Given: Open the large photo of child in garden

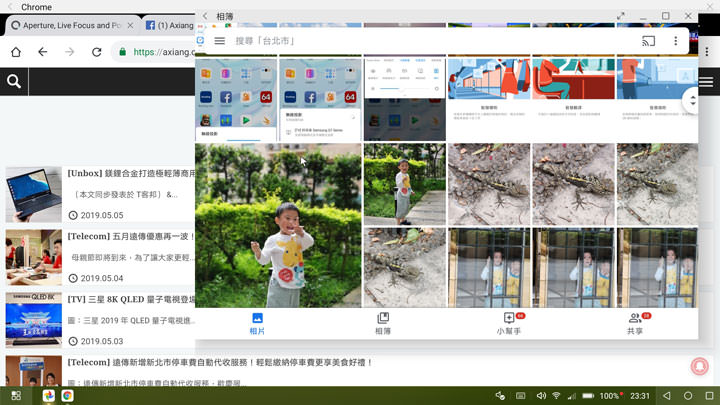Looking at the screenshot, I should [x=278, y=224].
